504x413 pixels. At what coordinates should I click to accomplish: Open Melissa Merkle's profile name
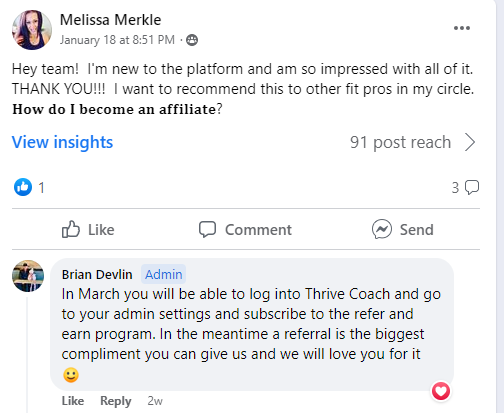coord(111,20)
